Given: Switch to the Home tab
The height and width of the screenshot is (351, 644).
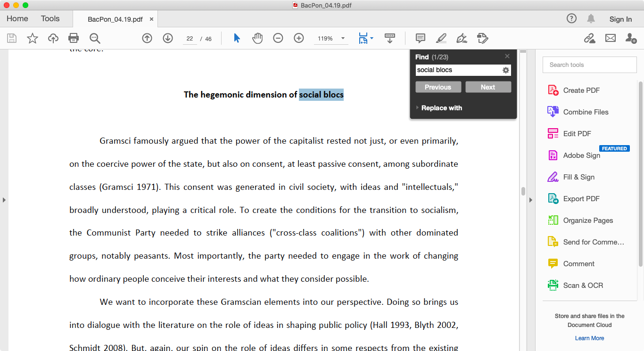Looking at the screenshot, I should coord(17,19).
